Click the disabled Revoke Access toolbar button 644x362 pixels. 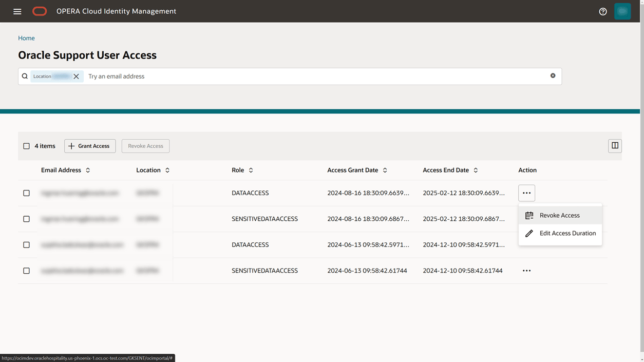(x=145, y=146)
